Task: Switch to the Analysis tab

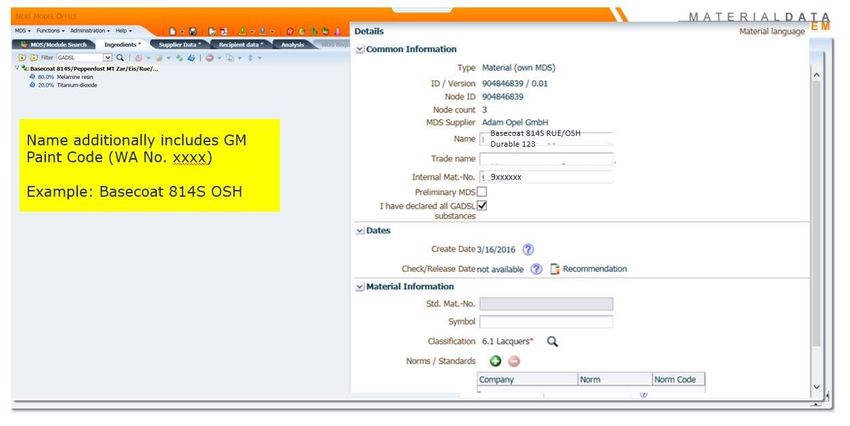Action: click(293, 44)
